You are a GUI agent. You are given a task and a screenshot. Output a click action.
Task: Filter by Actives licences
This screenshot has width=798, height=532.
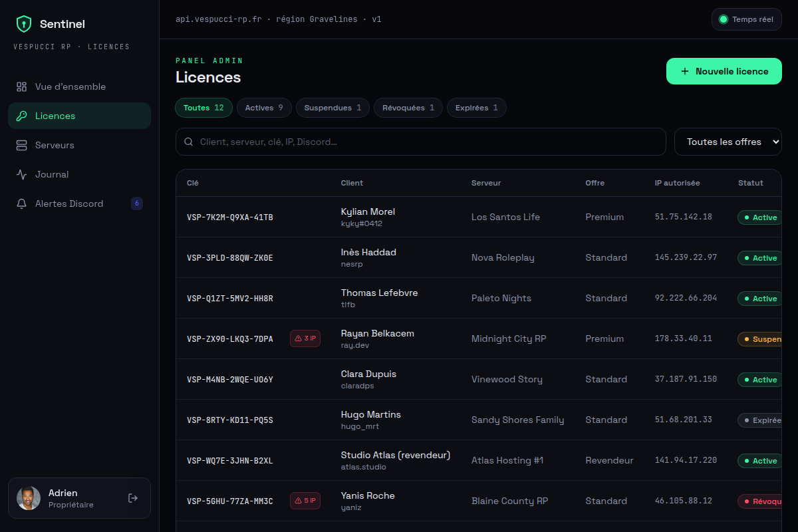[x=264, y=108]
